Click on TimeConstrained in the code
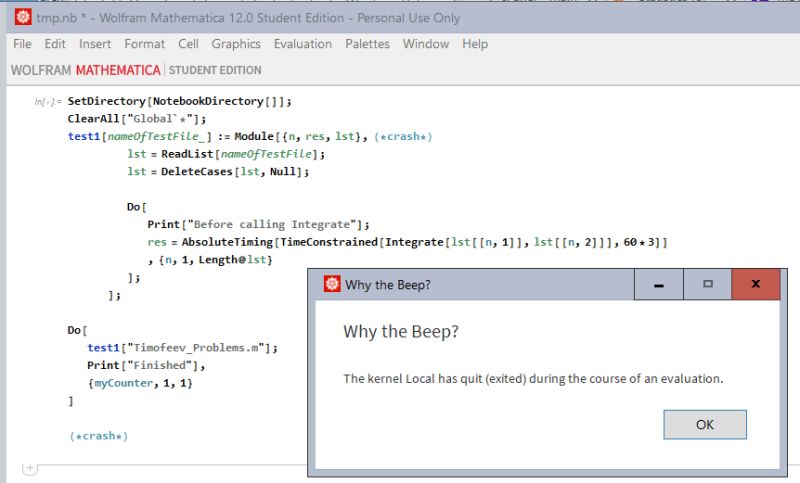800x483 pixels. [329, 242]
